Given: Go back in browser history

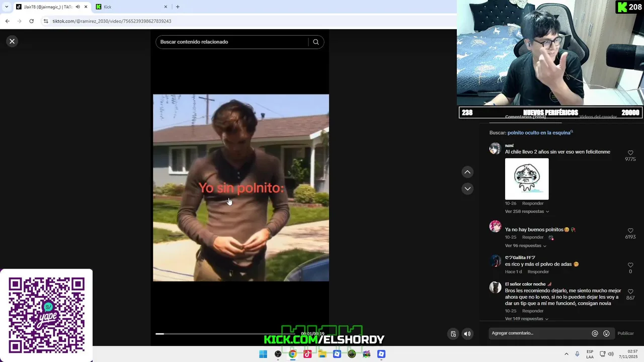Looking at the screenshot, I should tap(7, 21).
